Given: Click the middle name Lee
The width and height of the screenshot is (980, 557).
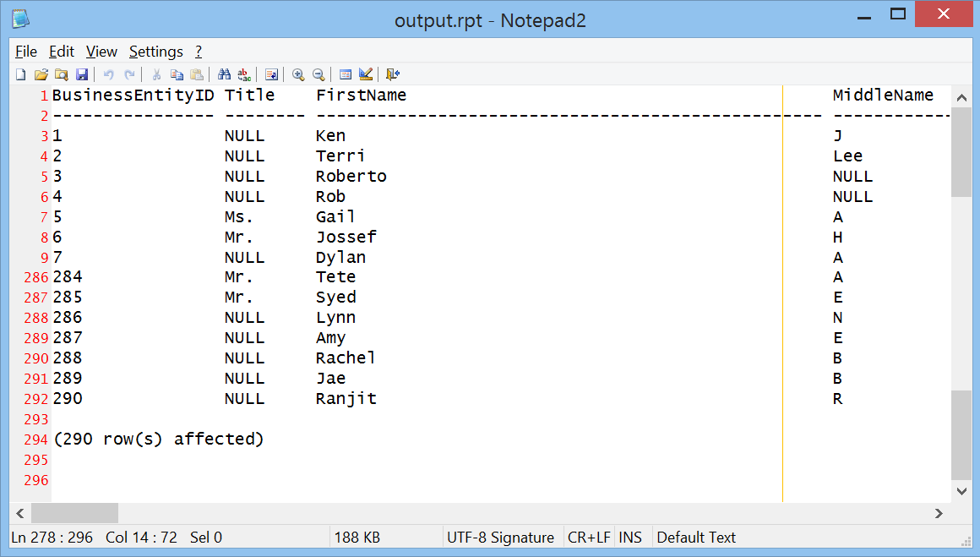Looking at the screenshot, I should pos(847,156).
